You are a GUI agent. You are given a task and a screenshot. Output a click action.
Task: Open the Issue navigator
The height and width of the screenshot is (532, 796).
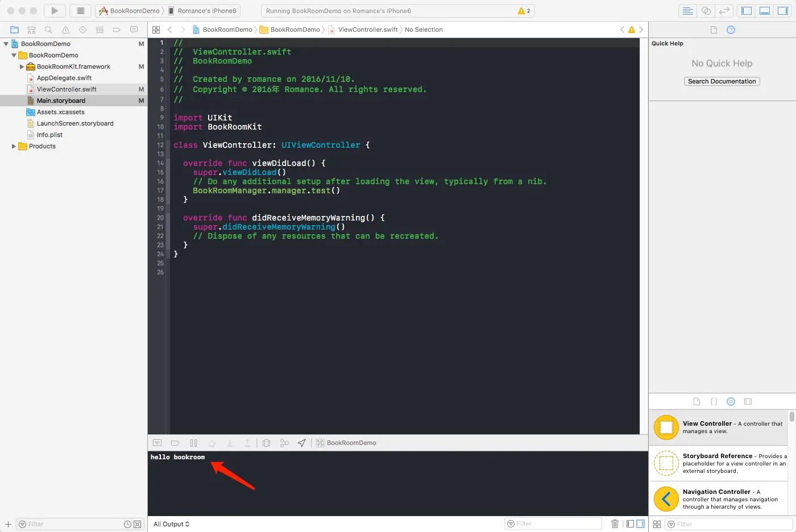[65, 30]
